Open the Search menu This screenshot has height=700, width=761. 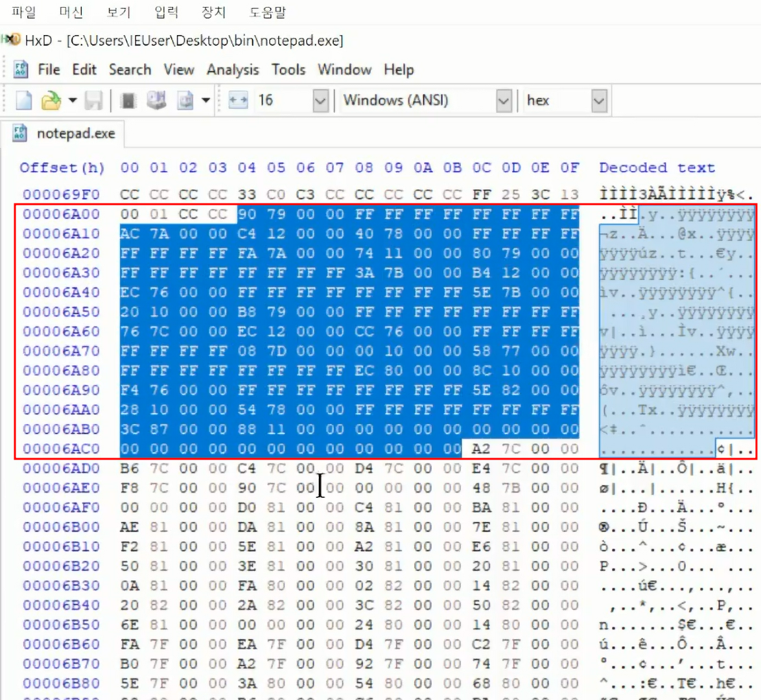130,70
